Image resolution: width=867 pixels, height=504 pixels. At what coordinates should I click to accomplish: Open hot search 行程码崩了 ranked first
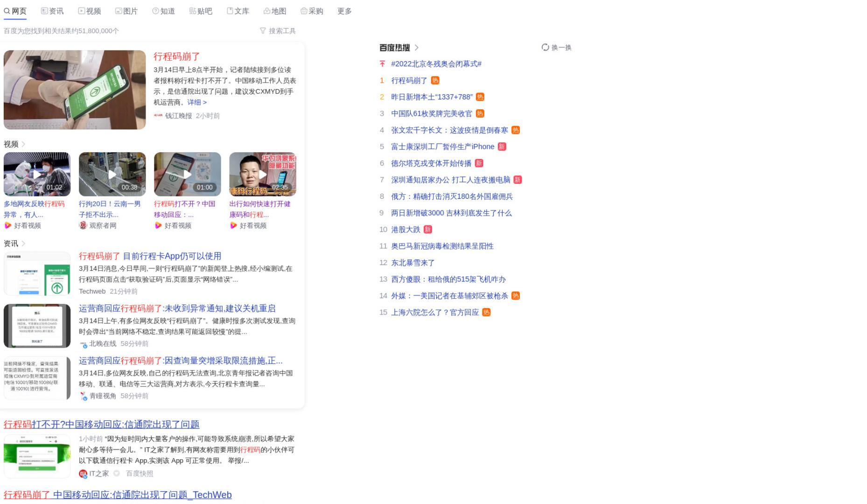coord(409,80)
